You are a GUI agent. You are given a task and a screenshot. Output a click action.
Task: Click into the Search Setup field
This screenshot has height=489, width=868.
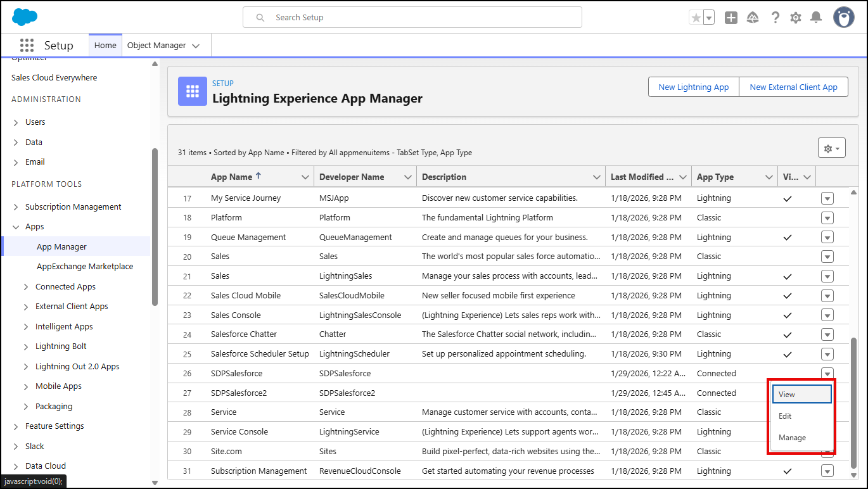coord(412,18)
